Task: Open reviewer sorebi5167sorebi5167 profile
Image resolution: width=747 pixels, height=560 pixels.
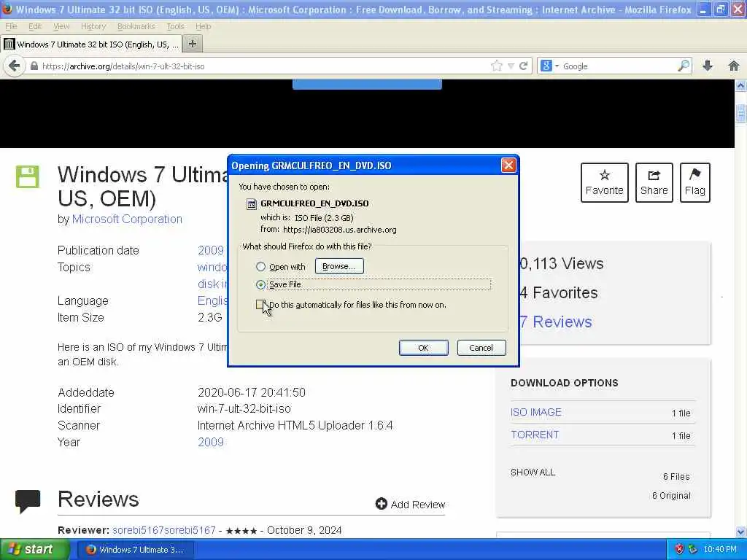Action: pyautogui.click(x=164, y=530)
